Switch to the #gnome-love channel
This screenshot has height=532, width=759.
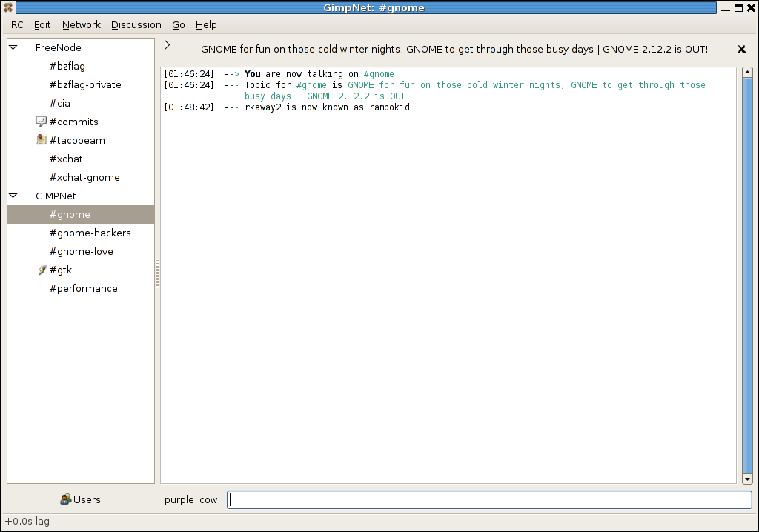tap(82, 251)
